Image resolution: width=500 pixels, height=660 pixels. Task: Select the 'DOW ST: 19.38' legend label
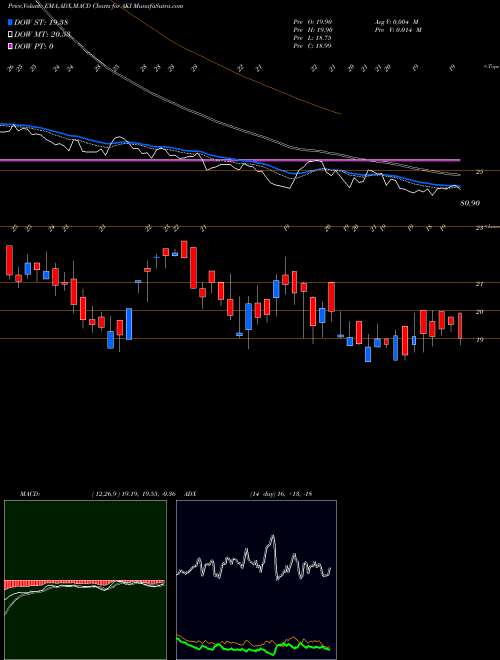tap(41, 22)
